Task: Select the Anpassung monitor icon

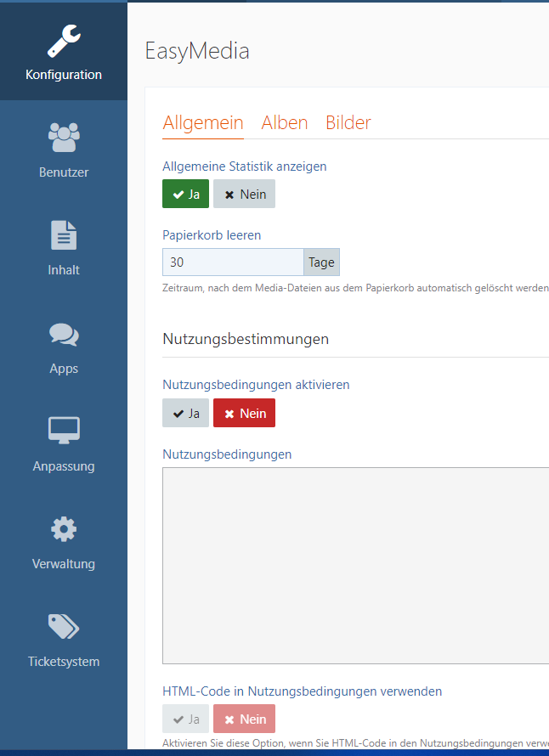Action: coord(64,432)
